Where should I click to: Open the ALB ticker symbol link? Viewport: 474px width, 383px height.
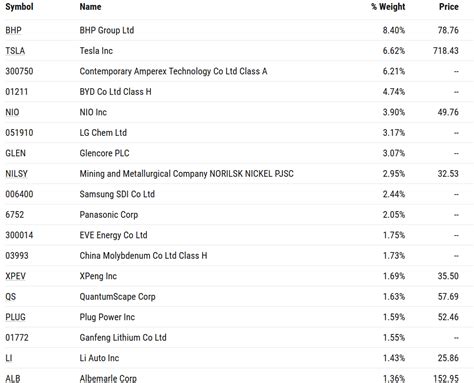(13, 378)
